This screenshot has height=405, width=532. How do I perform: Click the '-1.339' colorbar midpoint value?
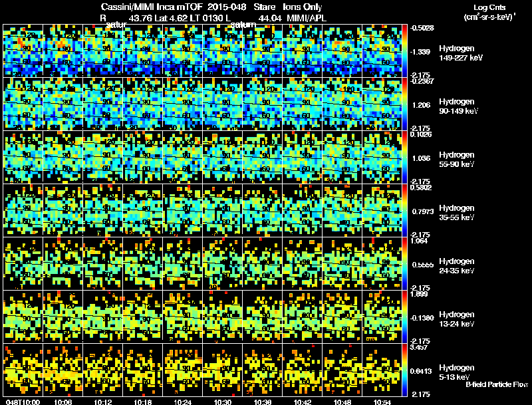coord(420,52)
